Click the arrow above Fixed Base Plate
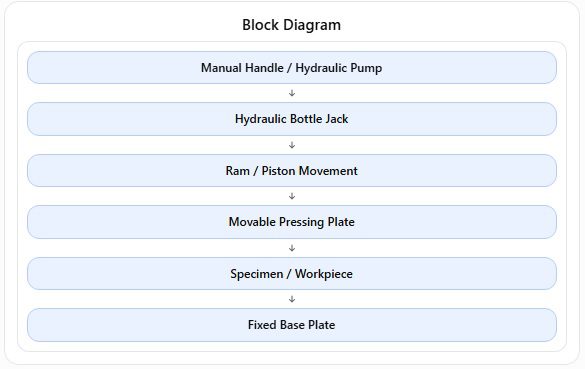Viewport: 585px width, 369px height. click(292, 299)
